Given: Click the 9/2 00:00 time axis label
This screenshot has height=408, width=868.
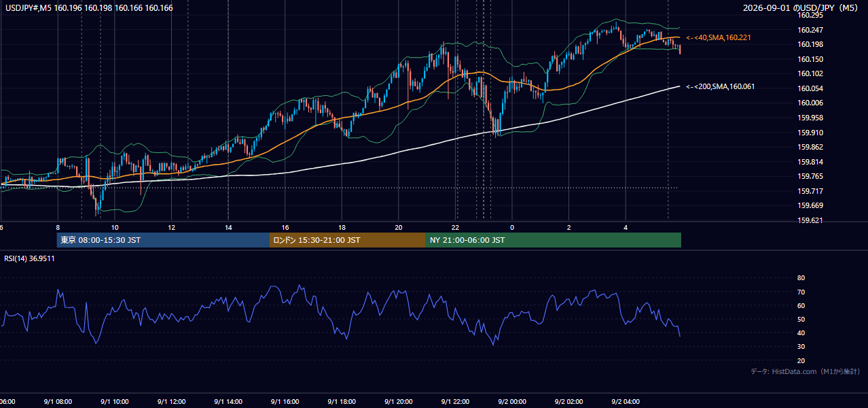Looking at the screenshot, I should tap(512, 402).
